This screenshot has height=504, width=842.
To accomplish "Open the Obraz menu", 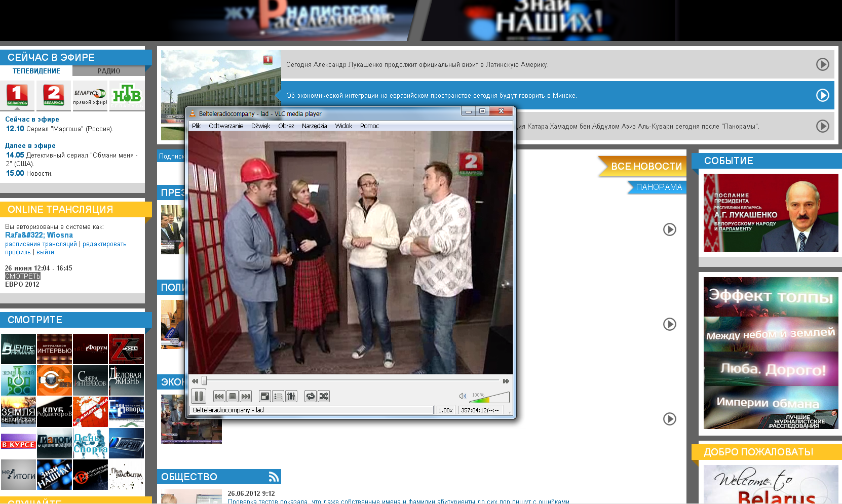I will (x=286, y=126).
